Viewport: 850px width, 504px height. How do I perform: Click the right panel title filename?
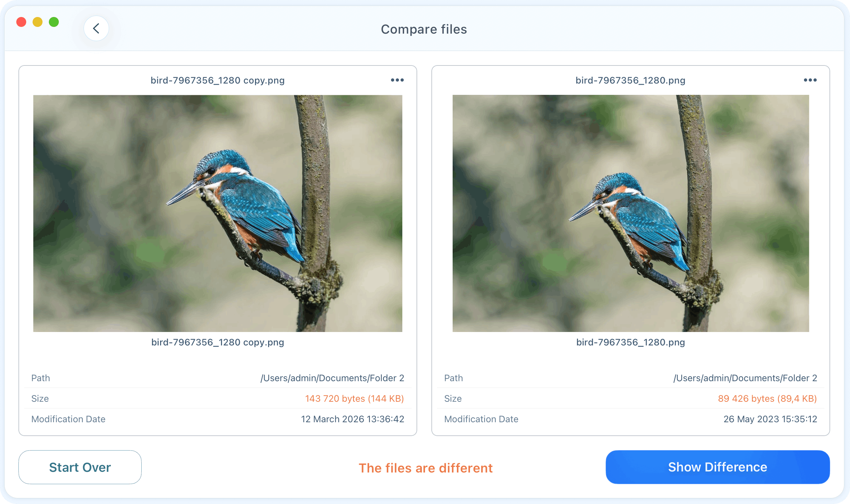[630, 80]
